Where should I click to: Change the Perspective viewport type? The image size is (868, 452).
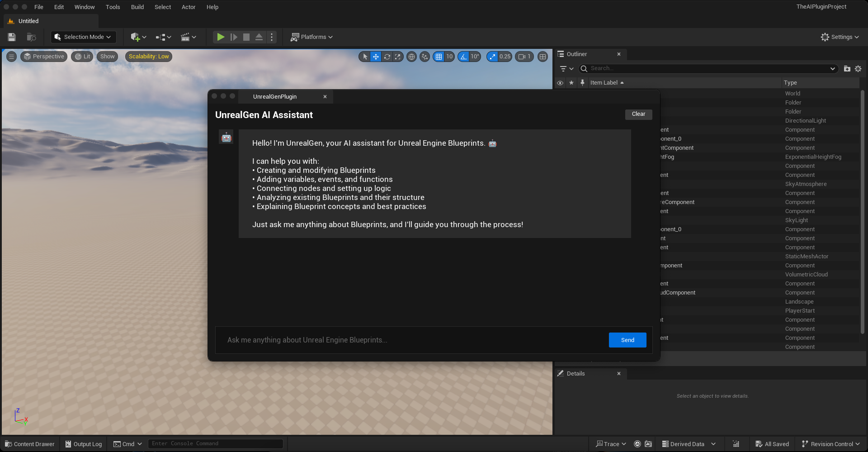(x=44, y=57)
